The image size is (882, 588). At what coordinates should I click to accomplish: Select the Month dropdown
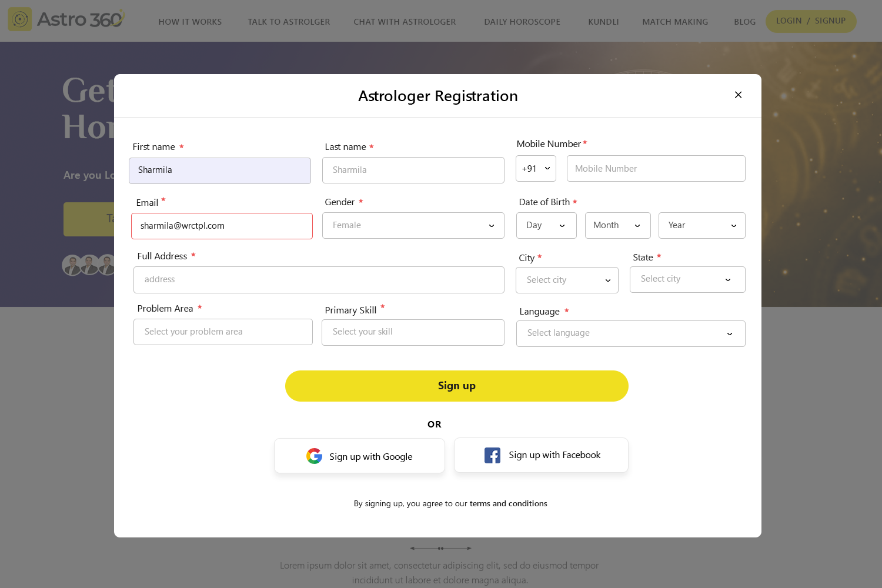(x=617, y=225)
